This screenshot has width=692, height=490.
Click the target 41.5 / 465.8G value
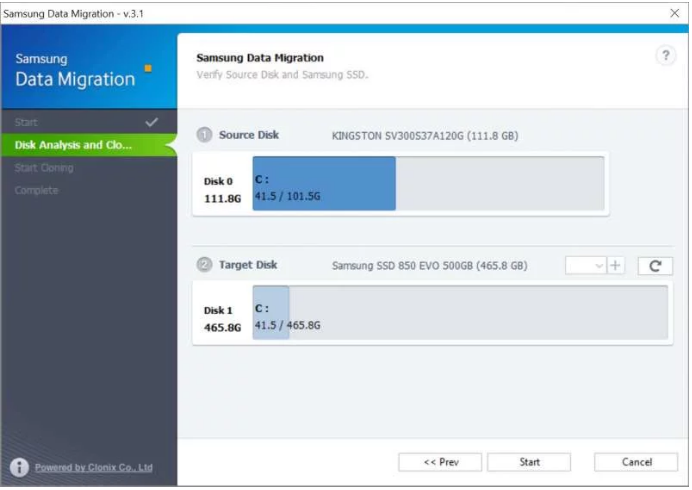tap(287, 325)
